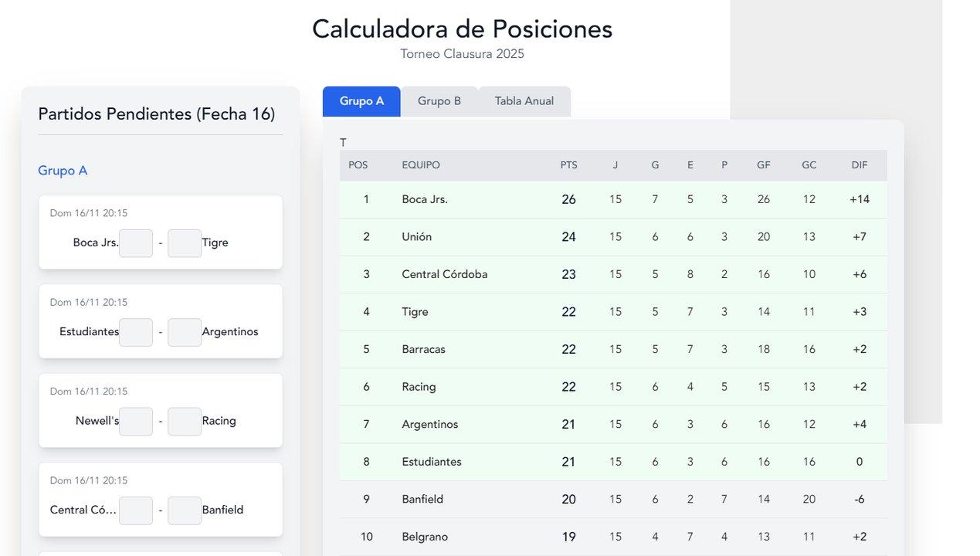Screen dimensions: 980x556
Task: Click the PTS column header
Action: pyautogui.click(x=568, y=164)
